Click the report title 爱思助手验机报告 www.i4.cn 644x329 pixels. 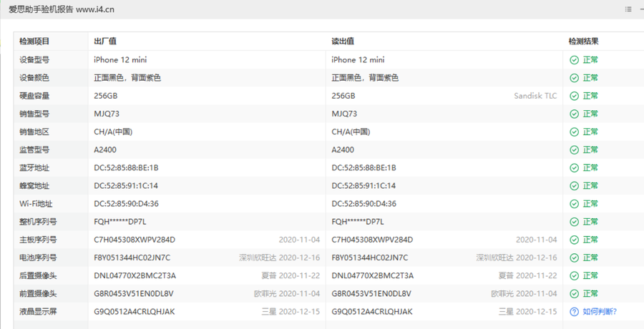62,9
